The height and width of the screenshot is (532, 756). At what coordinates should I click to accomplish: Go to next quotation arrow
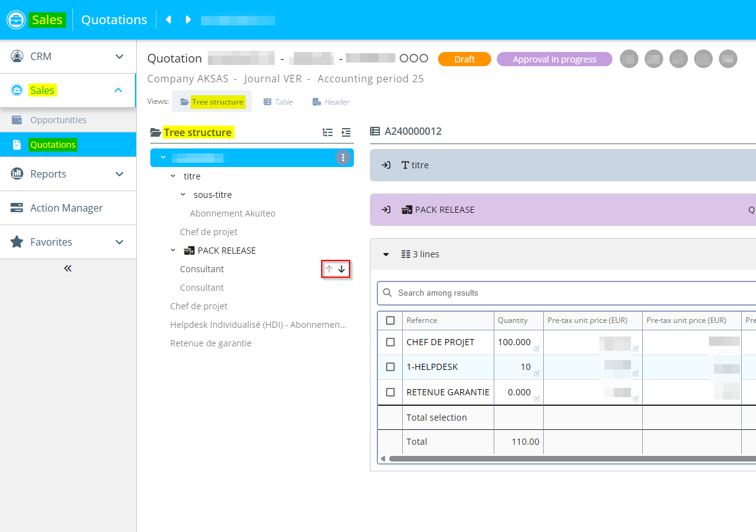coord(188,20)
